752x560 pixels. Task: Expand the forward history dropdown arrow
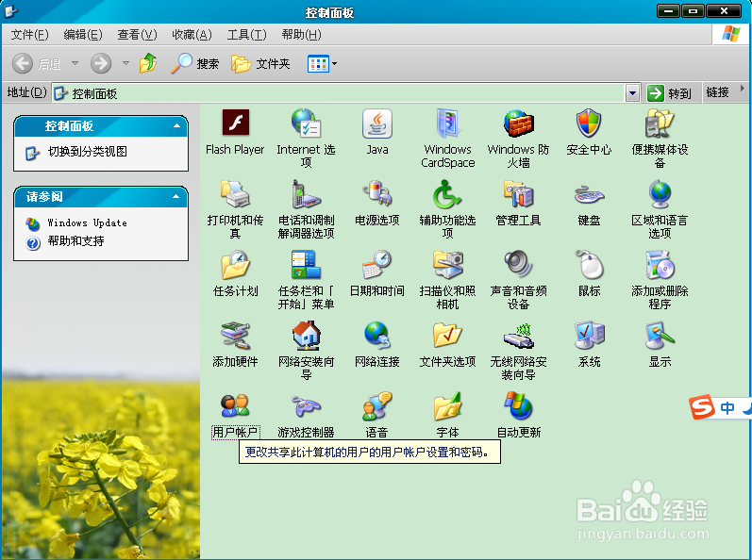coord(125,63)
